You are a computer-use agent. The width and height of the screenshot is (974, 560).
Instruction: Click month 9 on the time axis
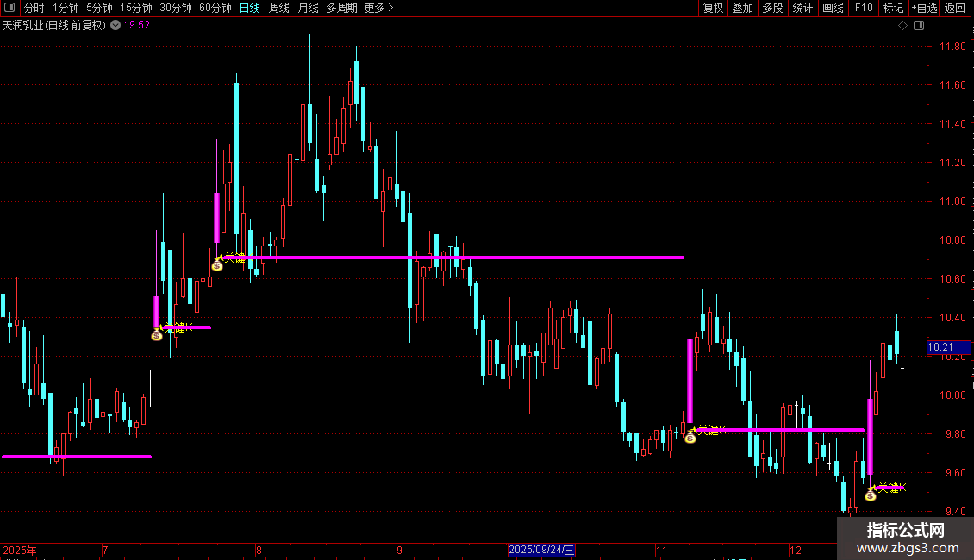coord(399,550)
